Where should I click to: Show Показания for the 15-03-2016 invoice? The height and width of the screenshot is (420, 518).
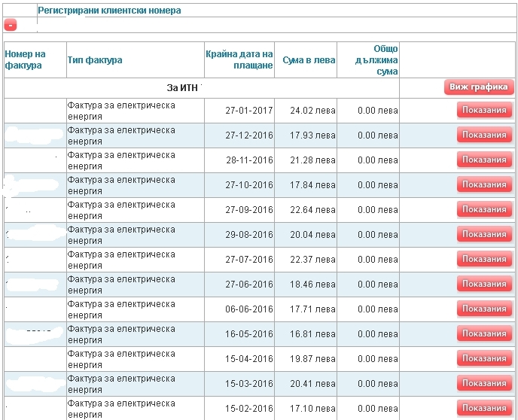point(484,383)
